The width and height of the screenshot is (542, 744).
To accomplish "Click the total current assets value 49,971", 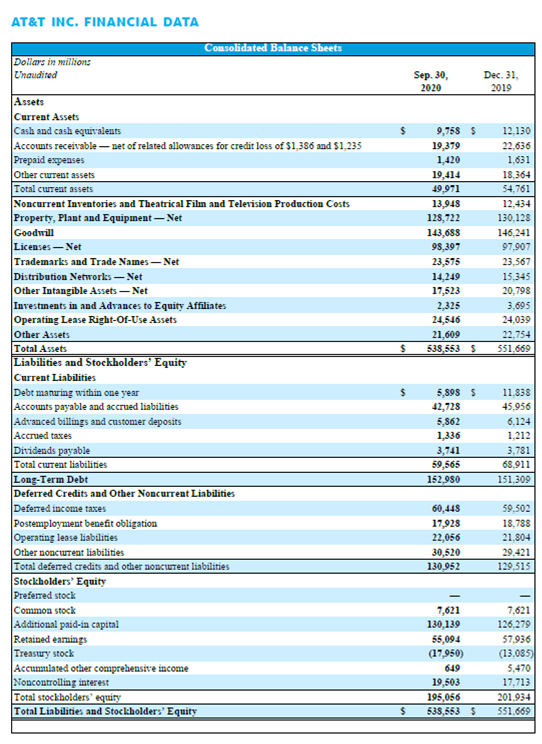I will click(446, 189).
